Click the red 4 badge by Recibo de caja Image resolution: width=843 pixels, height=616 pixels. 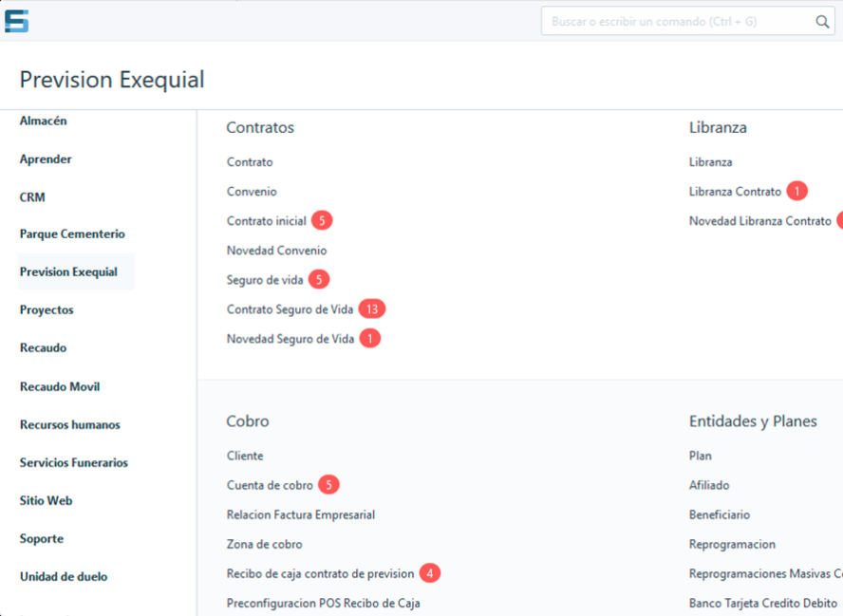coord(429,573)
